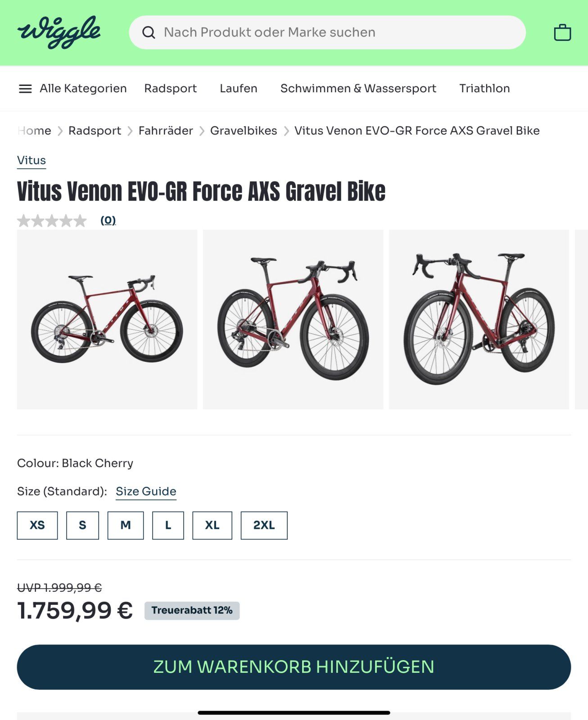Go to Schwimmen & Wassersport category

click(358, 89)
